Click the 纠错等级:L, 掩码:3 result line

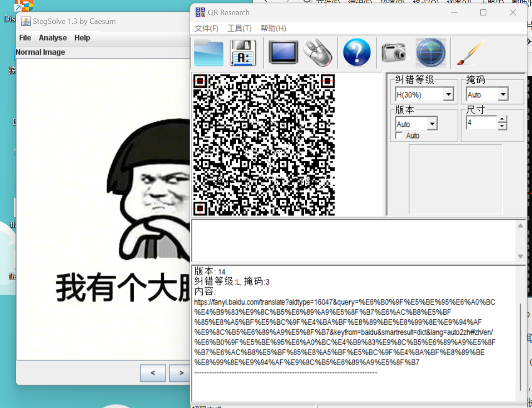point(232,282)
